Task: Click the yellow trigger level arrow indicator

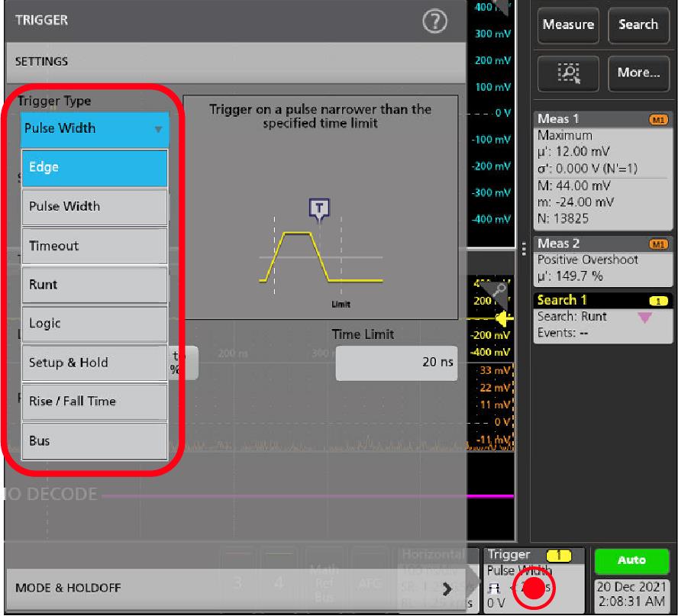Action: click(x=503, y=318)
